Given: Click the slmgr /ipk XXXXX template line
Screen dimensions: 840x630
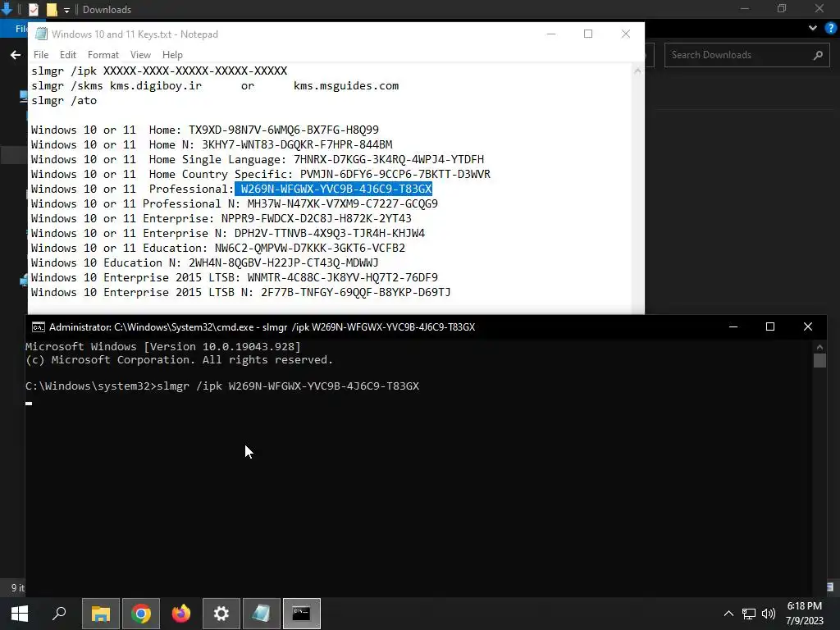Looking at the screenshot, I should pyautogui.click(x=159, y=71).
